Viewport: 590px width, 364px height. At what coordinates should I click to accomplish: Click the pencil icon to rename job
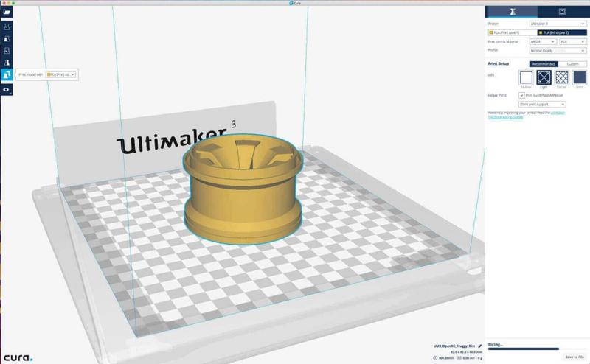[480, 345]
